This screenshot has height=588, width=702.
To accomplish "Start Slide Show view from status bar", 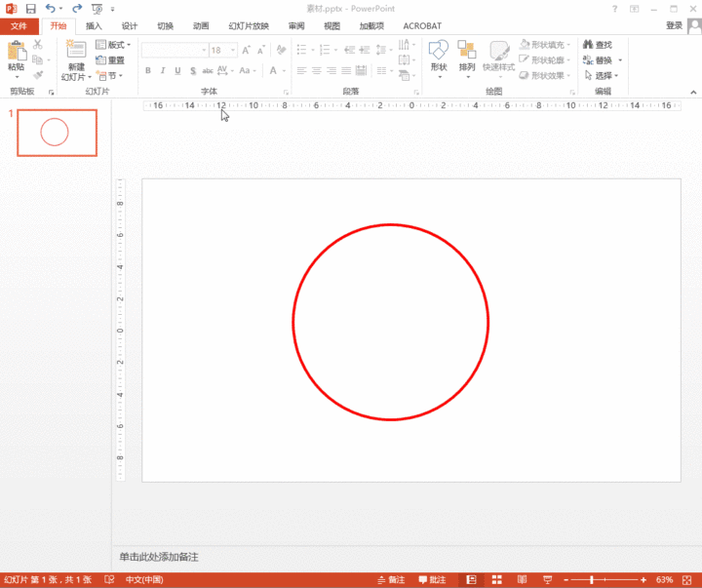I will pyautogui.click(x=547, y=580).
